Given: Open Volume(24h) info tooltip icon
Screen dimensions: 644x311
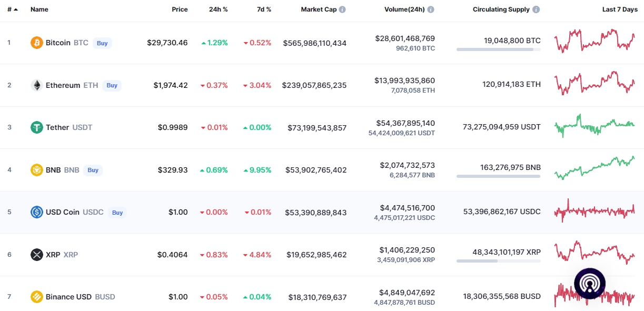Looking at the screenshot, I should click(x=431, y=9).
